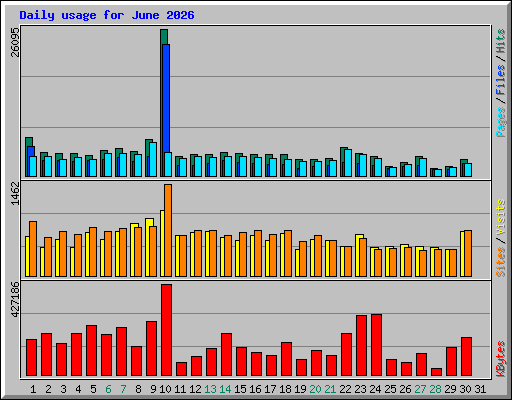Click day 17 on the x-axis
Image resolution: width=512 pixels, height=400 pixels.
click(270, 389)
